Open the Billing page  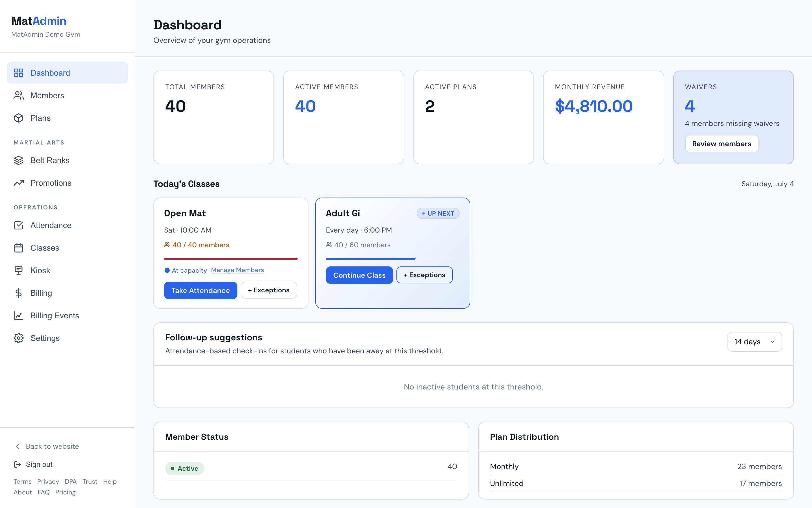67,293
